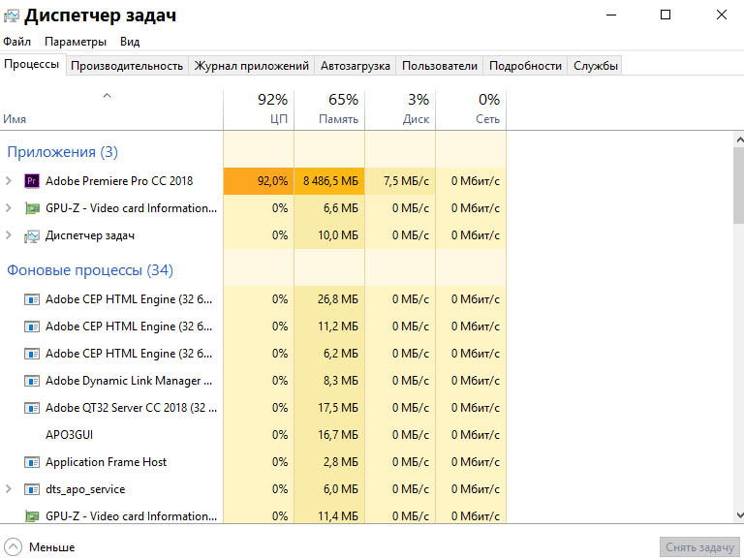Select the Adobe Dynamic Link Manager row
This screenshot has width=744, height=560.
coord(254,381)
